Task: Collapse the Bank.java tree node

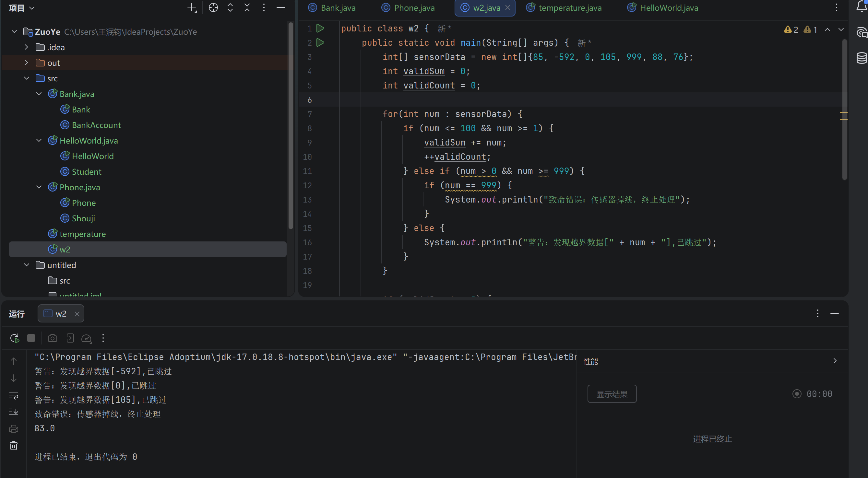Action: 39,94
